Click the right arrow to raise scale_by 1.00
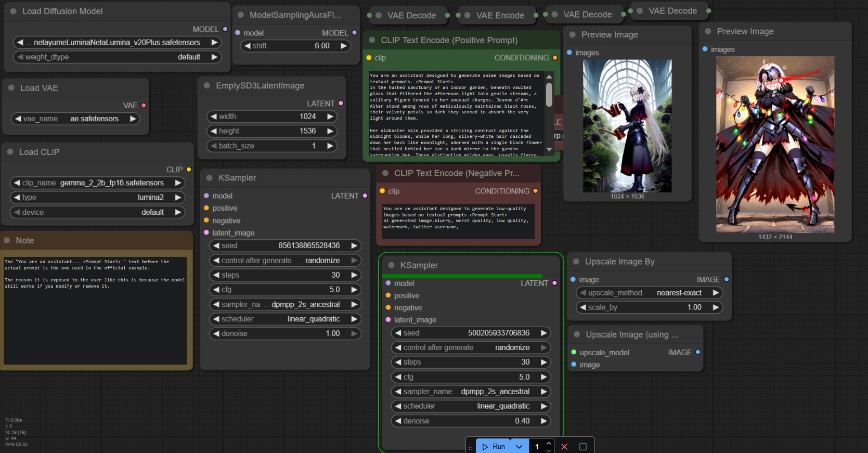Screen dimensions: 868x453 pos(716,307)
